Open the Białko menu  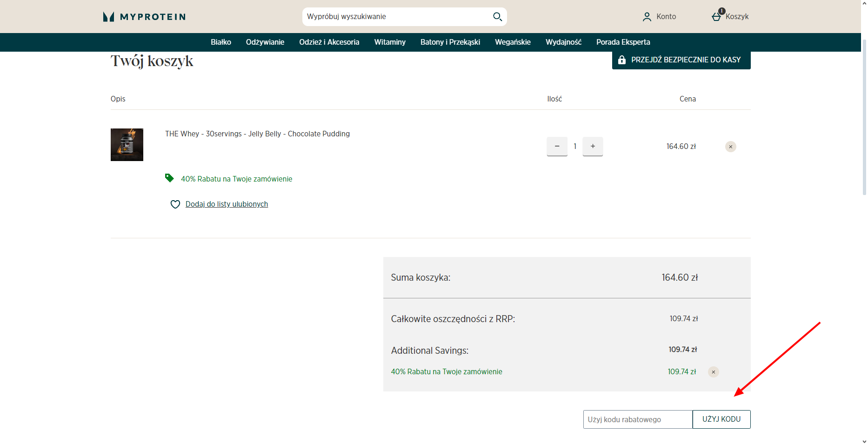pyautogui.click(x=221, y=42)
